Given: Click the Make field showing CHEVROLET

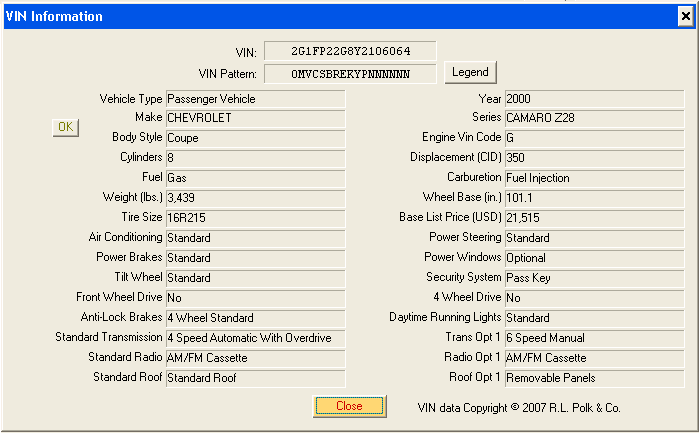Looking at the screenshot, I should (x=255, y=118).
